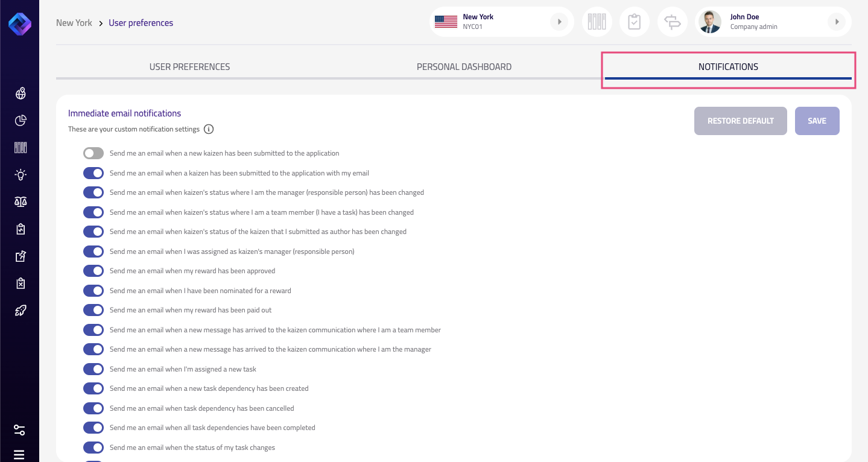Open the kanban columns icon in the sidebar

pyautogui.click(x=21, y=148)
